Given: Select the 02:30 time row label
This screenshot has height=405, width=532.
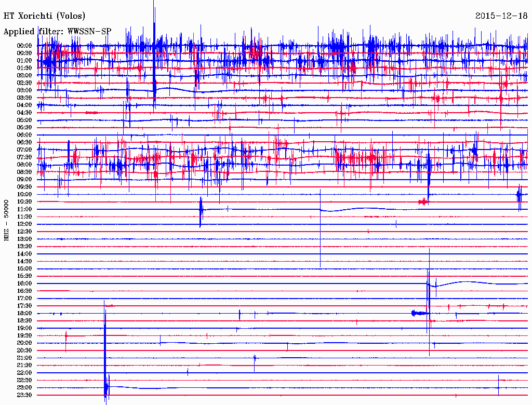Looking at the screenshot, I should pos(24,83).
